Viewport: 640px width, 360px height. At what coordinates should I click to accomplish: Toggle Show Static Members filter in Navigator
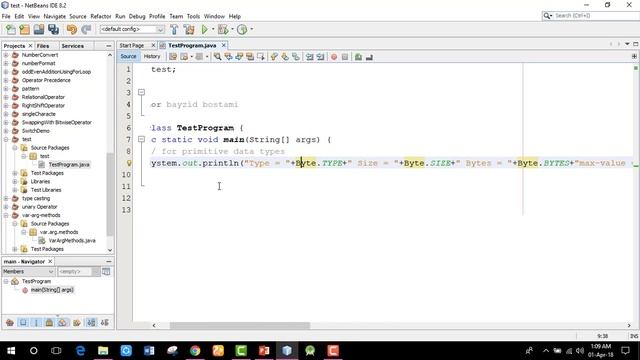point(36,322)
